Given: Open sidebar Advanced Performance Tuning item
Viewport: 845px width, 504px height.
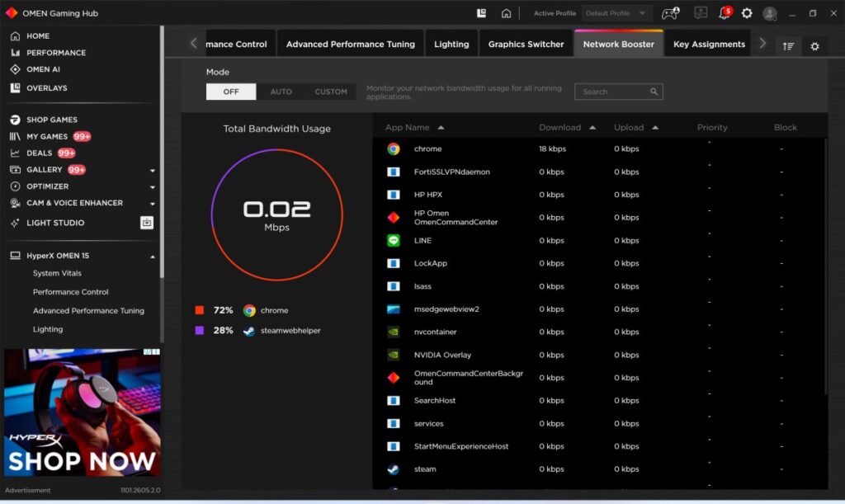Looking at the screenshot, I should point(88,311).
